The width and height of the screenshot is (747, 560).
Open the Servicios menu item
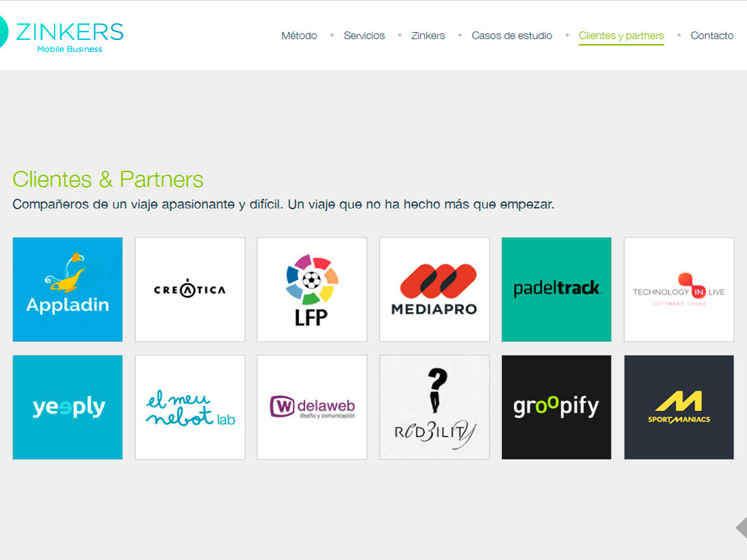point(364,36)
